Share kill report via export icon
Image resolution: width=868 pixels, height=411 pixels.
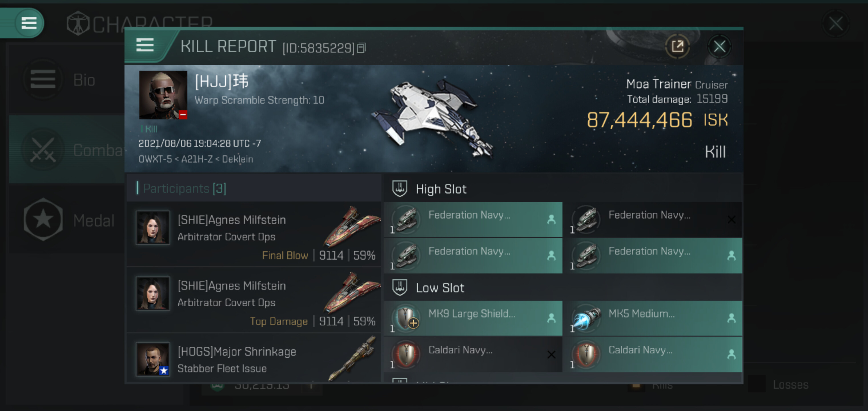pos(677,47)
